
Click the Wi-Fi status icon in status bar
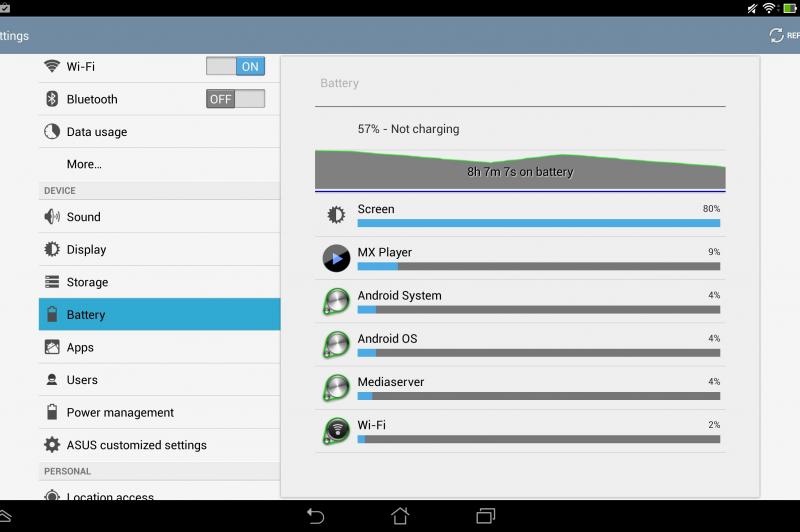(x=768, y=8)
